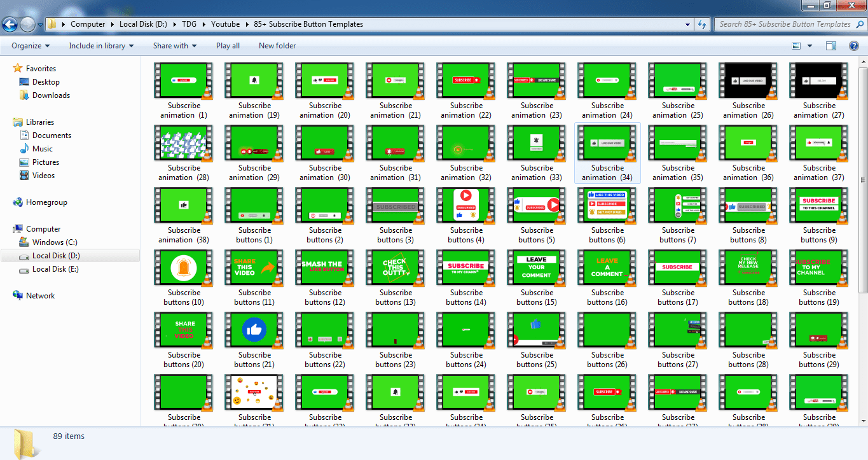
Task: Open the Share with dropdown menu
Action: tap(174, 46)
